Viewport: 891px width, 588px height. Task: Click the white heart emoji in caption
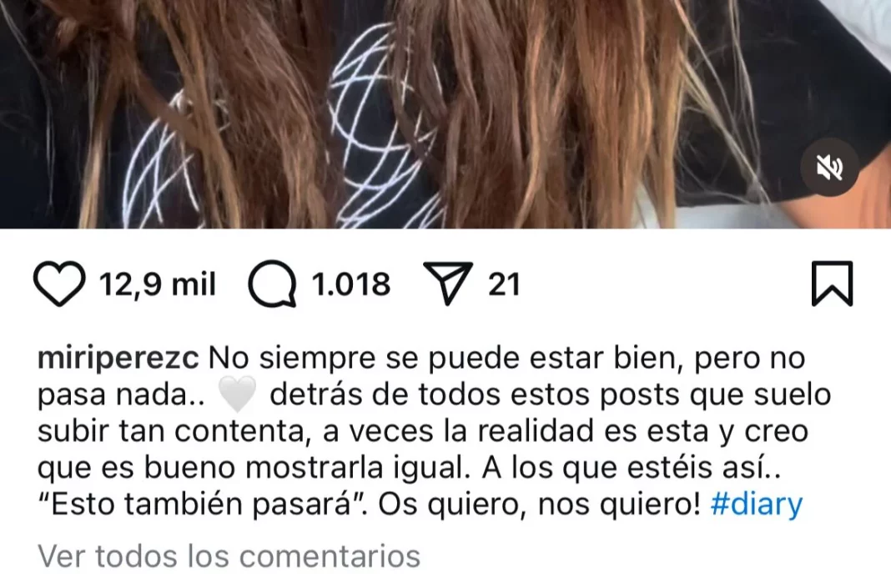[x=238, y=395]
